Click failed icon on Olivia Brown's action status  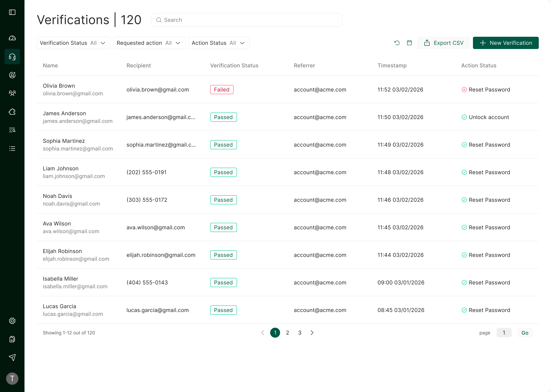(464, 90)
